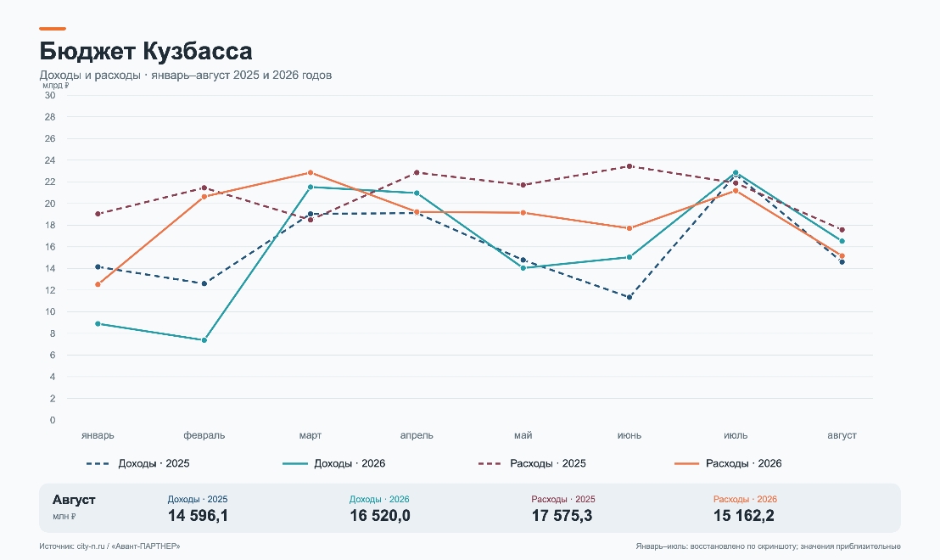Viewport: 940px width, 560px height.
Task: Toggle the 'Расходы · 2025' legend label
Action: pyautogui.click(x=548, y=463)
